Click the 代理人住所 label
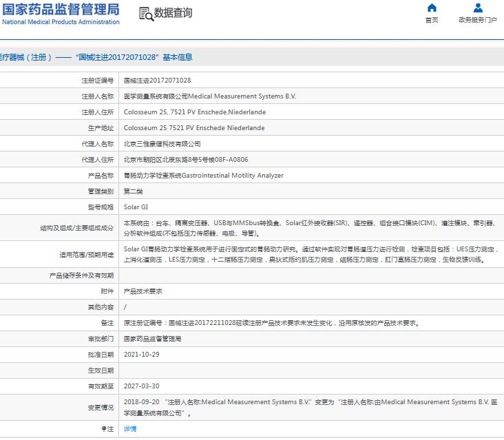Image resolution: width=504 pixels, height=440 pixels. 98,160
